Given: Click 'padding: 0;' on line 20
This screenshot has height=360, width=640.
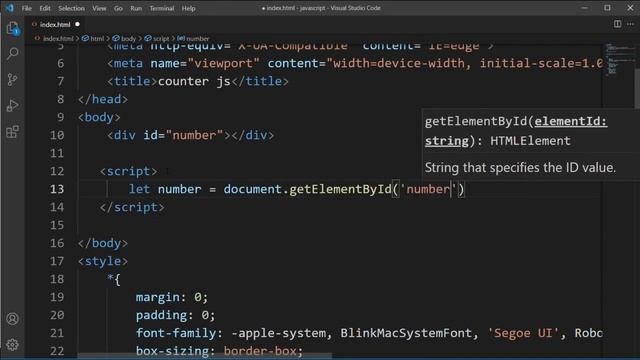Looking at the screenshot, I should [176, 315].
